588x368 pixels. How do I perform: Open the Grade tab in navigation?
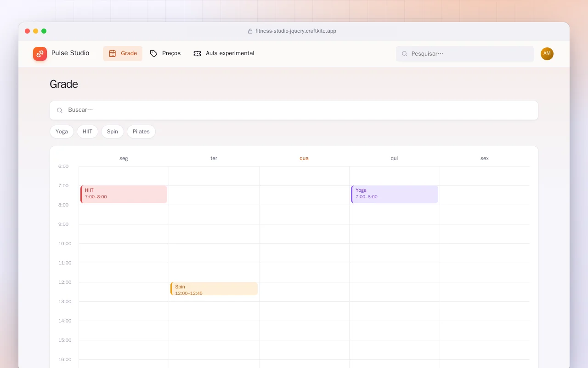pos(123,53)
